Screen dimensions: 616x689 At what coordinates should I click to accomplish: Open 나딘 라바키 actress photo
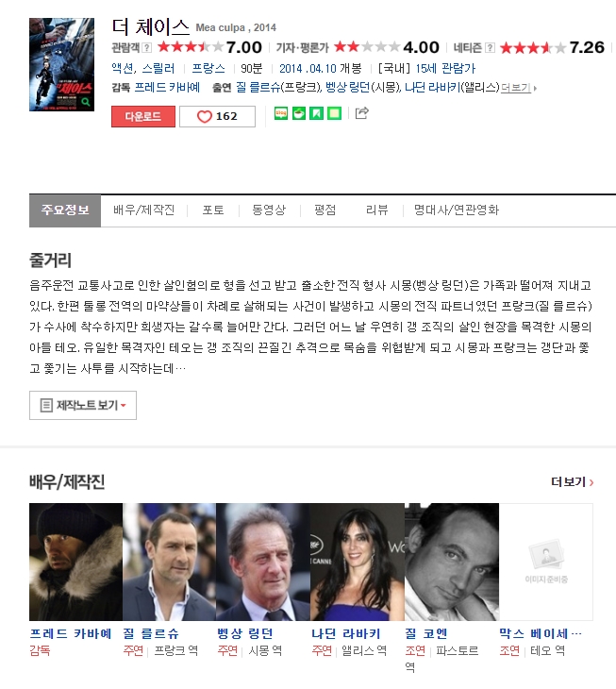357,562
